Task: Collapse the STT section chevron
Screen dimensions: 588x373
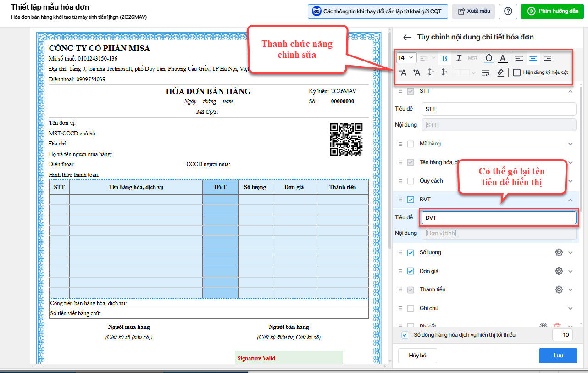Action: [x=571, y=91]
